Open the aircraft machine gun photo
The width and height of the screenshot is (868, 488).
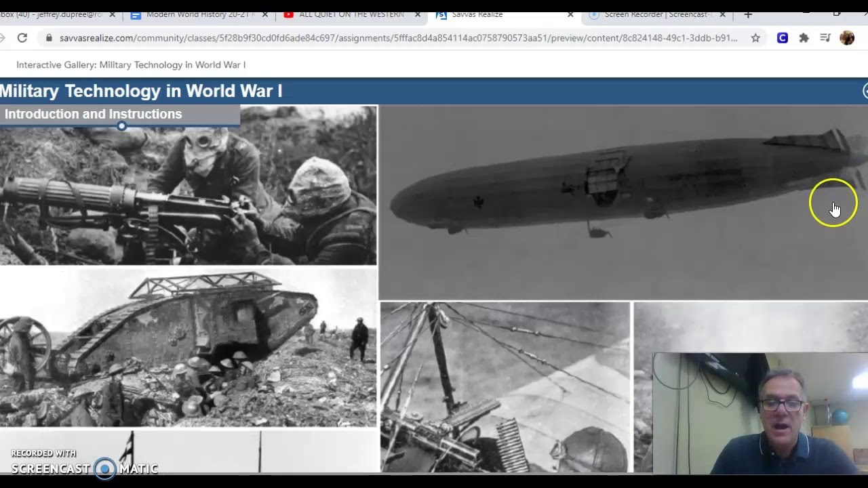505,387
